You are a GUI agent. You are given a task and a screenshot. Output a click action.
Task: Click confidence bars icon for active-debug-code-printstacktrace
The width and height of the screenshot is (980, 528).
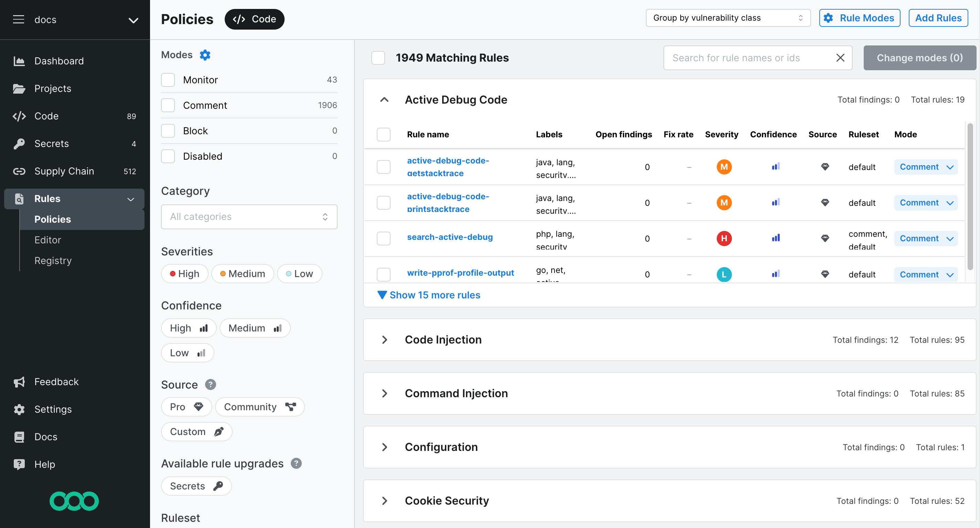tap(776, 202)
